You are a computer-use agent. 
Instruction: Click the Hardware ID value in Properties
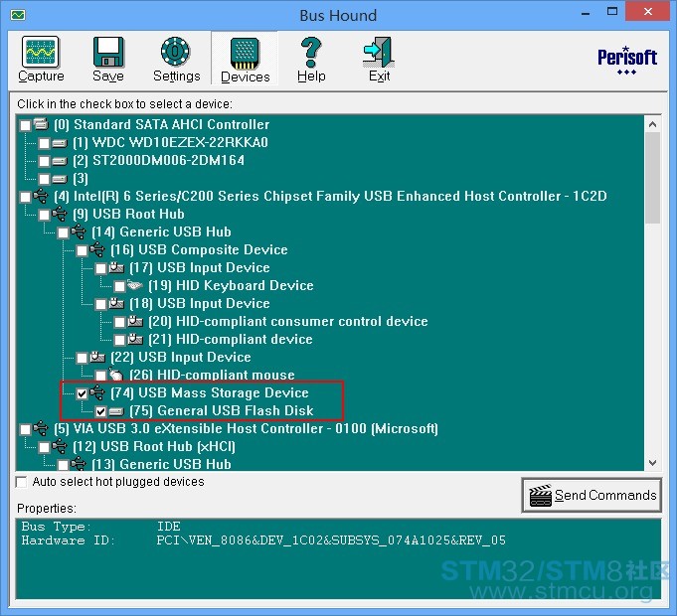(x=331, y=540)
